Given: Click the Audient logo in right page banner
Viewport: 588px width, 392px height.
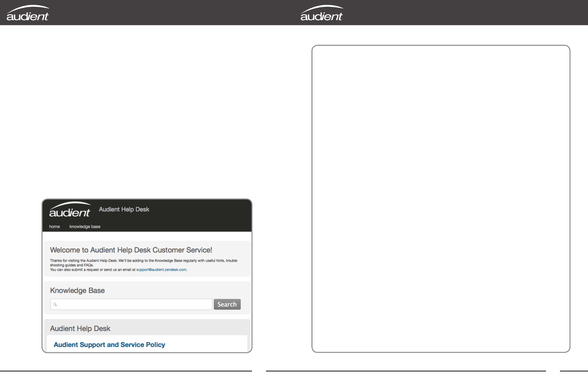Looking at the screenshot, I should (322, 13).
